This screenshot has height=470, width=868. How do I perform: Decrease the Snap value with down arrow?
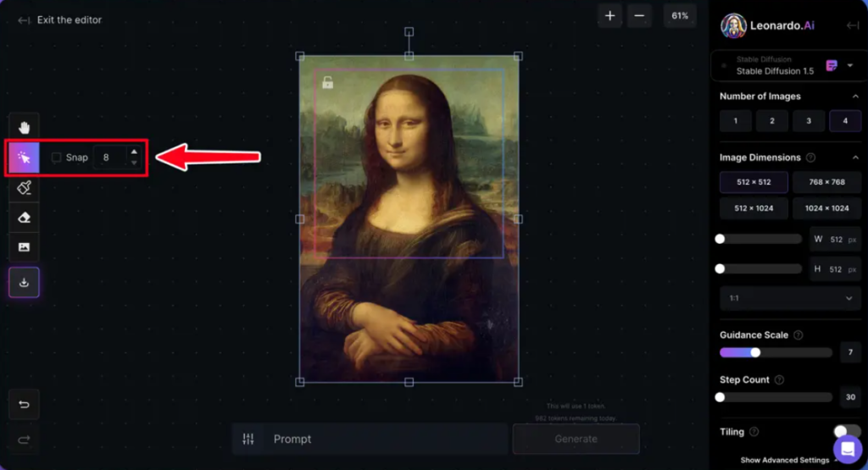click(134, 163)
